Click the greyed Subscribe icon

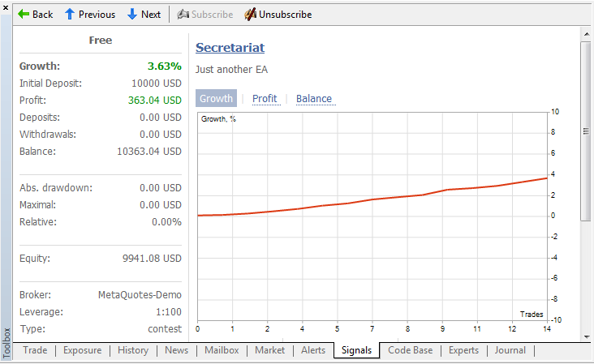pyautogui.click(x=183, y=15)
